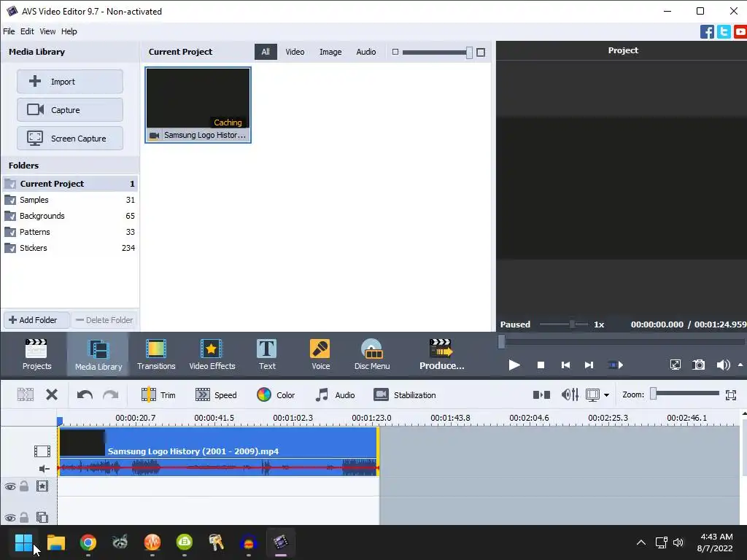This screenshot has width=747, height=560.
Task: Open the Voice recording tool
Action: [x=320, y=354]
